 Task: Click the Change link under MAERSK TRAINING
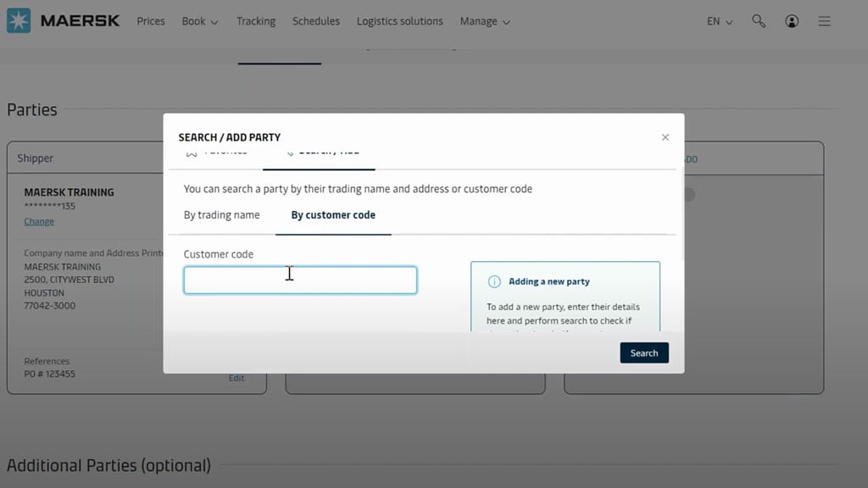pyautogui.click(x=39, y=221)
